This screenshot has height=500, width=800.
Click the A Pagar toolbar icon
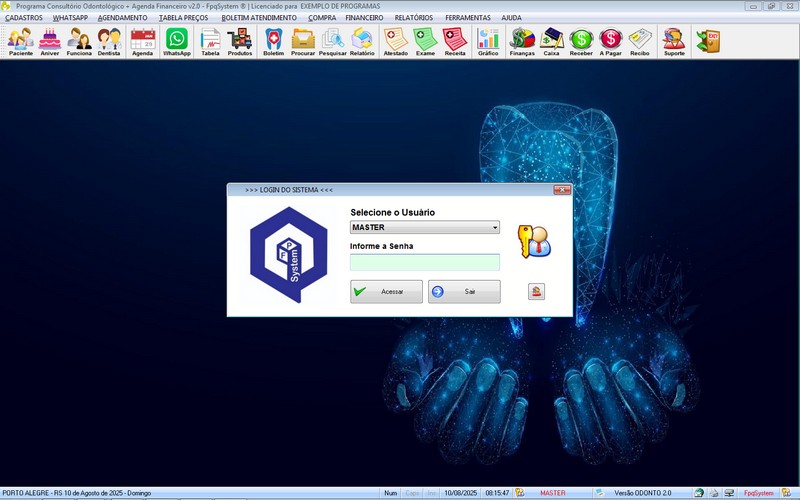(610, 41)
